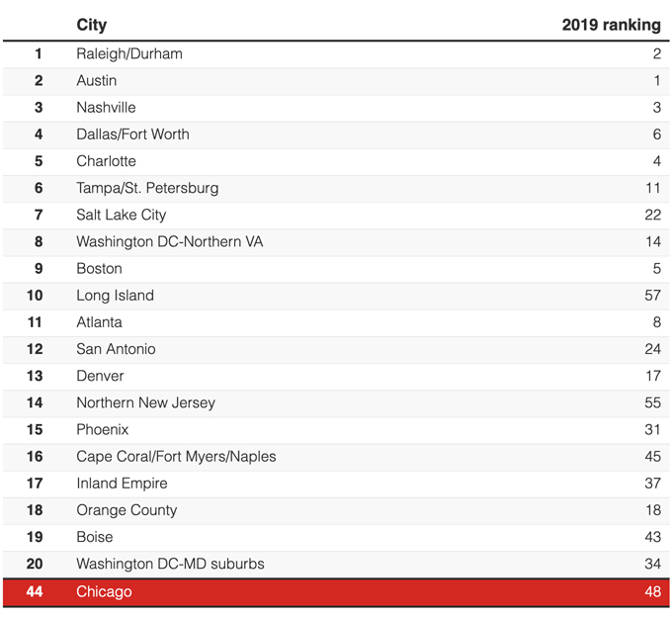The image size is (672, 618).
Task: Select Northern New Jersey in the list
Action: 145,402
